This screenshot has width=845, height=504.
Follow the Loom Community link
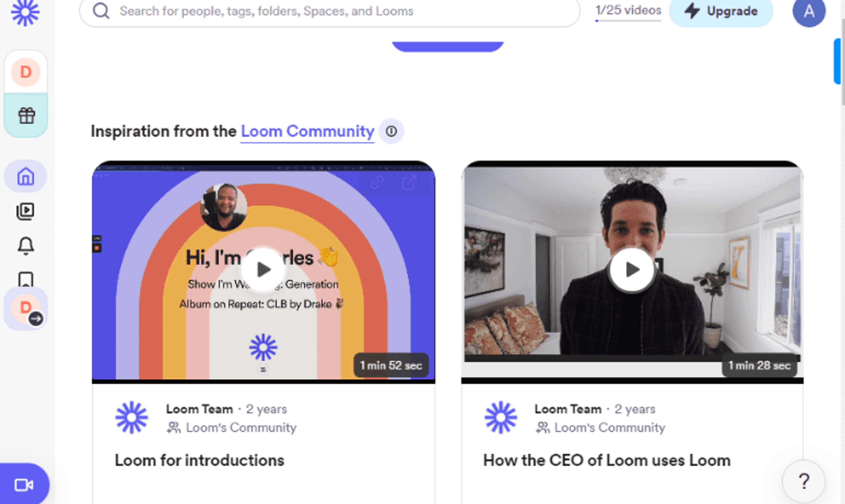[308, 131]
